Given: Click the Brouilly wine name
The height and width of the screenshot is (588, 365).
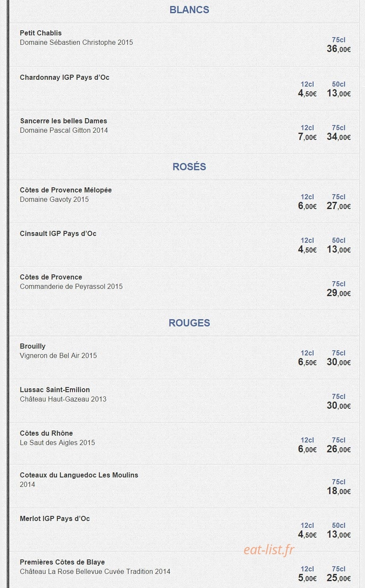Looking at the screenshot, I should [x=32, y=346].
